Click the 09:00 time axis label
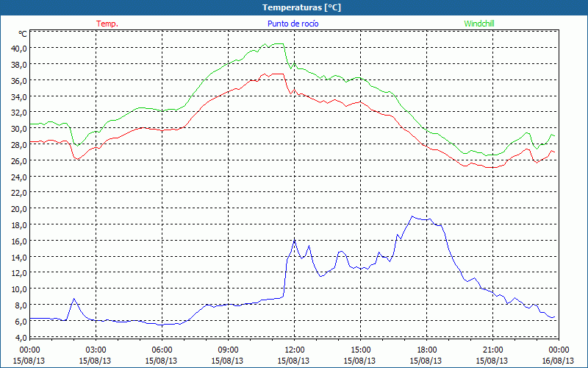The image size is (588, 368). [x=228, y=350]
